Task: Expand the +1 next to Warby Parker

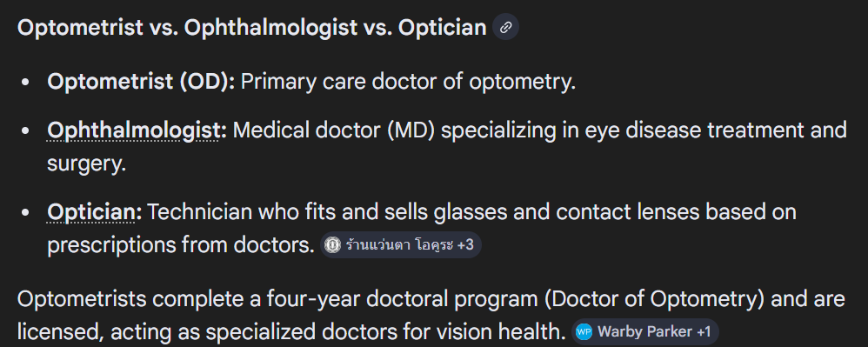Action: coord(703,331)
